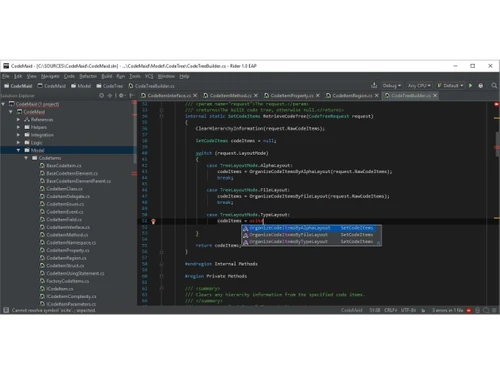Click the round status bar icon before the last one
The height and width of the screenshot is (375, 500).
(x=486, y=310)
